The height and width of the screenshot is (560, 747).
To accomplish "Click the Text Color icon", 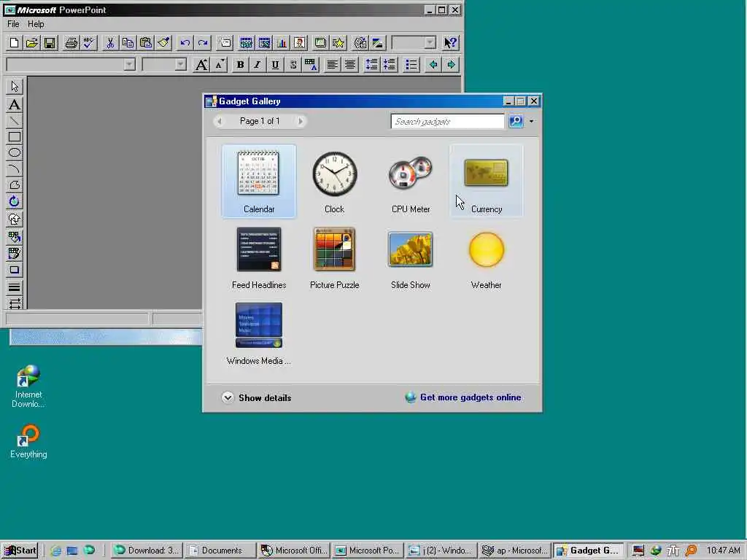I will pyautogui.click(x=311, y=64).
